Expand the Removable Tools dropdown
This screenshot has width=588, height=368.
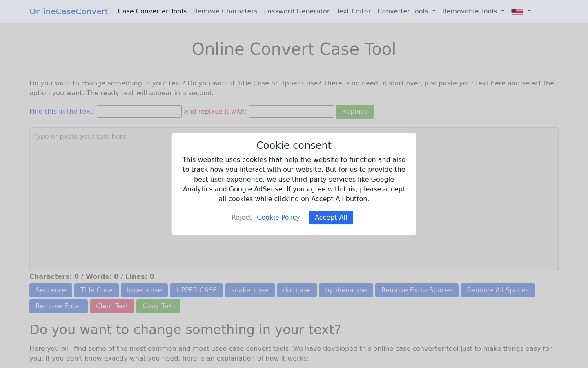tap(473, 11)
